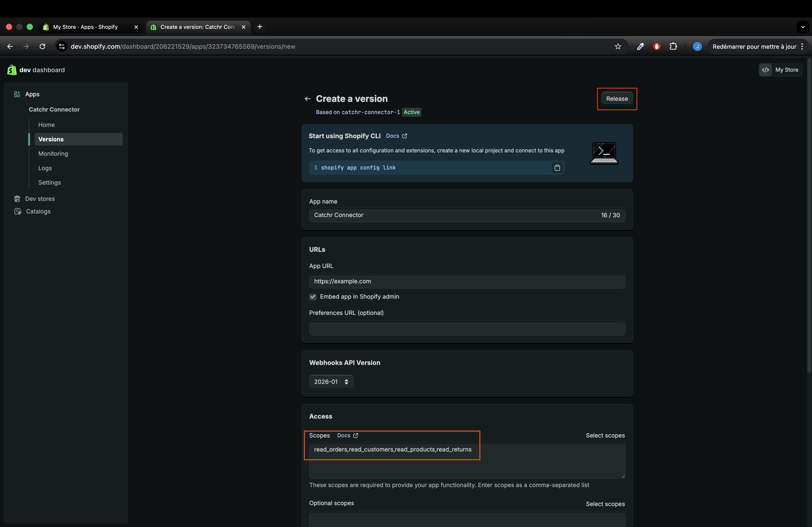Click the Release button
The height and width of the screenshot is (527, 812).
(x=616, y=99)
